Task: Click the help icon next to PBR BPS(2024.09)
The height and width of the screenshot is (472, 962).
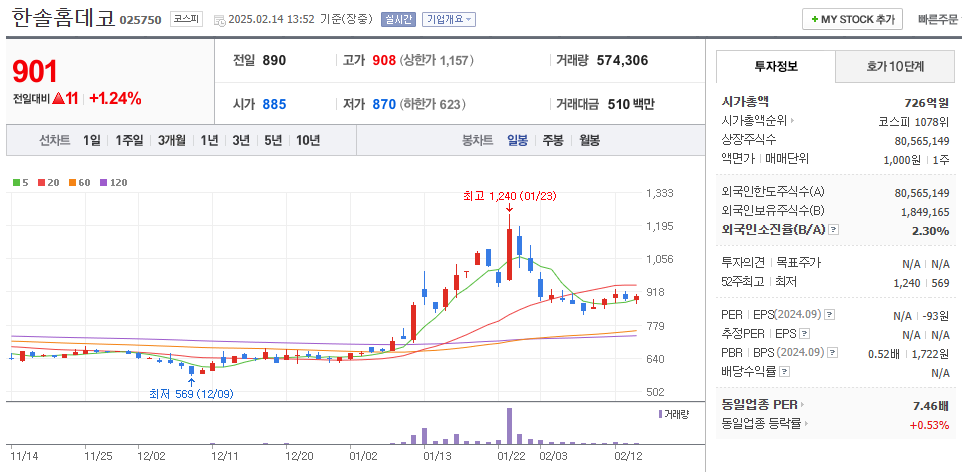Action: point(832,353)
